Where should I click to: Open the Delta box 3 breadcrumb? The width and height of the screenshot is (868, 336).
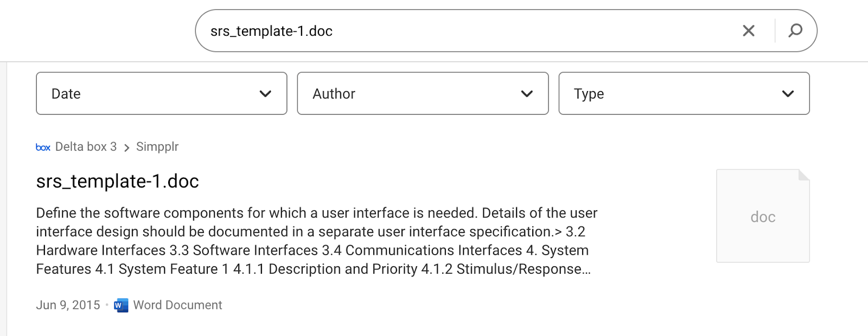point(86,147)
